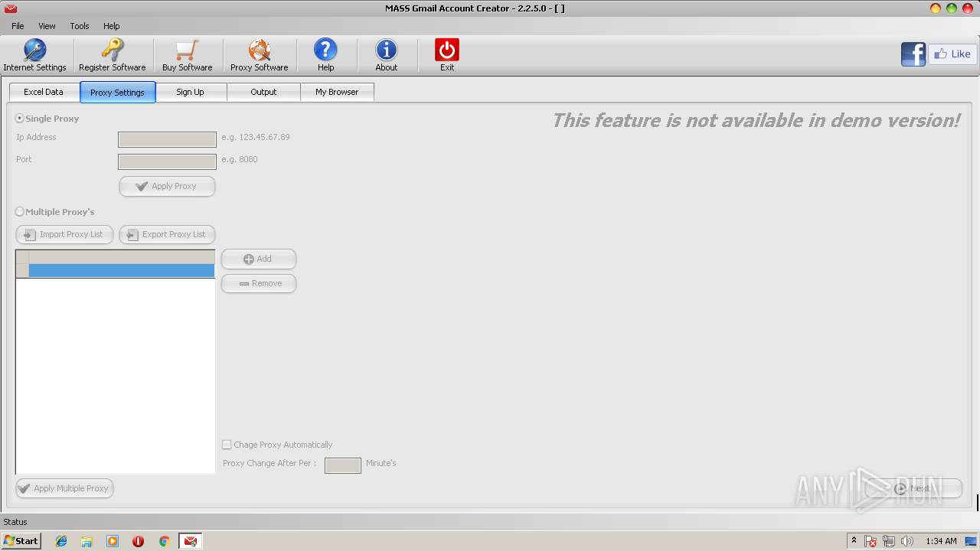This screenshot has height=551, width=980.
Task: Click the Add proxy button
Action: [x=258, y=259]
